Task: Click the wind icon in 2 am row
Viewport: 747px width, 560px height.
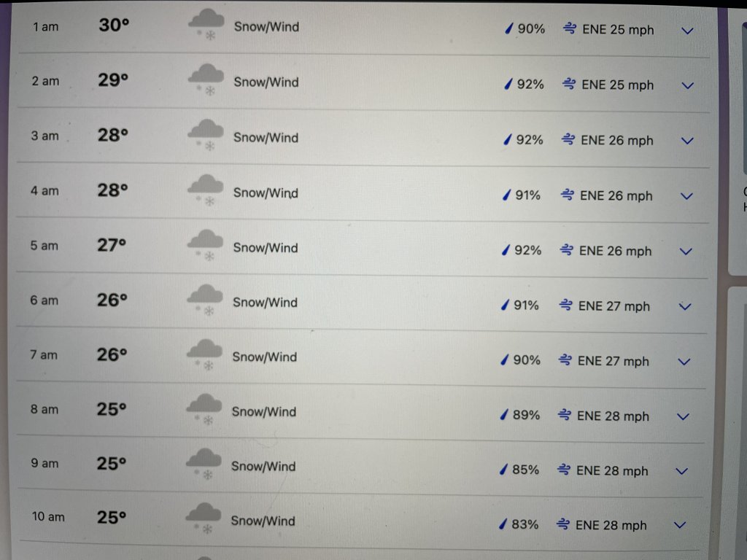Action: [x=569, y=85]
